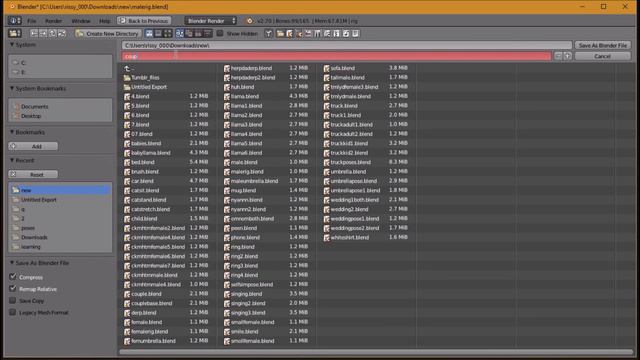Go to parent directory toolbar icon

[52, 33]
